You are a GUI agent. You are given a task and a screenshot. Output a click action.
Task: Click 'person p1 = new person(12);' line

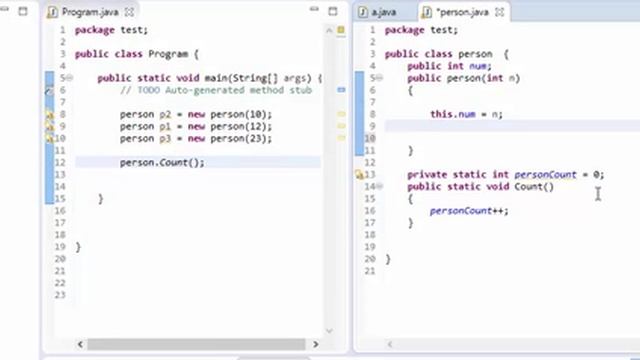pyautogui.click(x=196, y=127)
